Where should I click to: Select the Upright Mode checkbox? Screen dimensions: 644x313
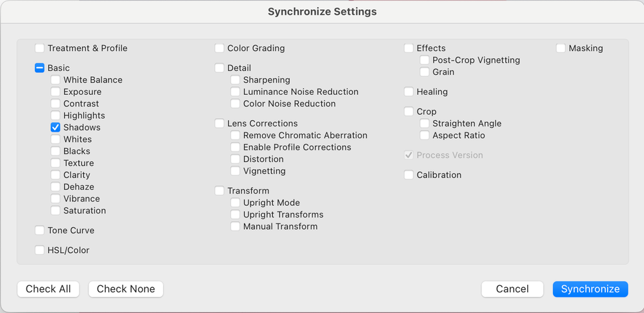(x=236, y=203)
